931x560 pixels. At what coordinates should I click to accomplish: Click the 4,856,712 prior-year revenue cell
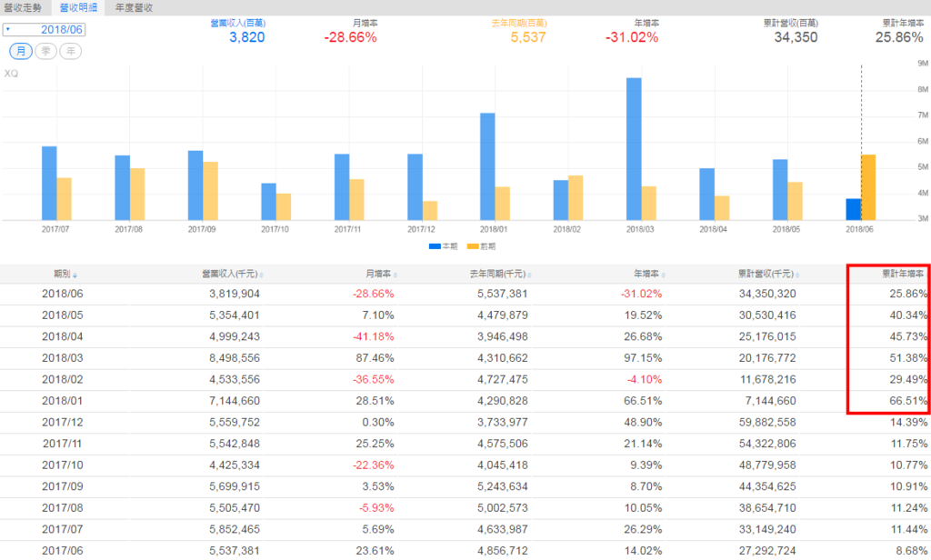tap(502, 551)
